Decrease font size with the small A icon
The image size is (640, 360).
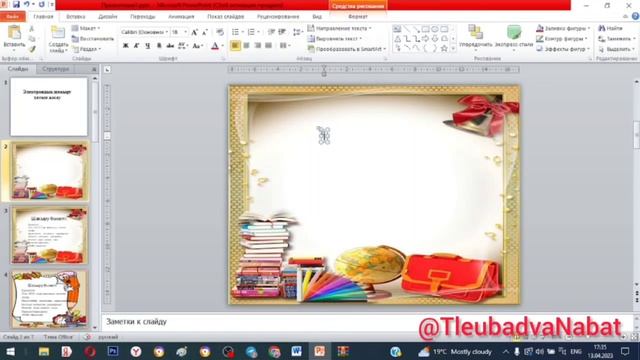tap(205, 32)
